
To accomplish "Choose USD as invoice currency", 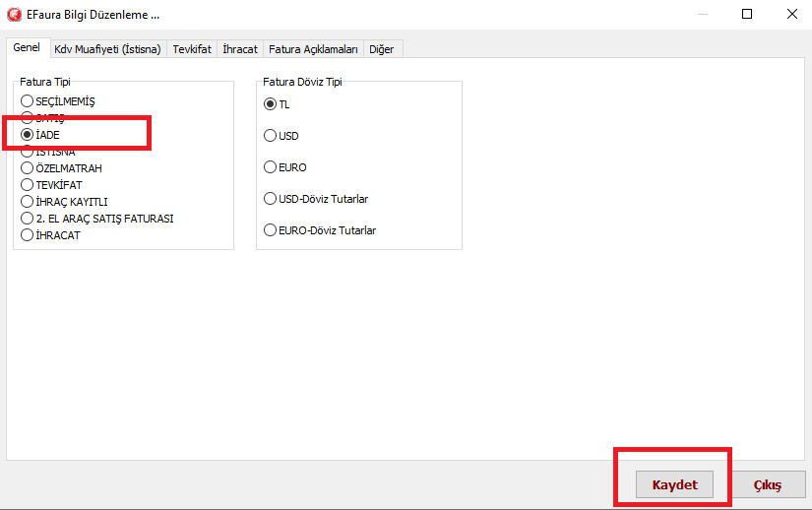I will coord(271,136).
